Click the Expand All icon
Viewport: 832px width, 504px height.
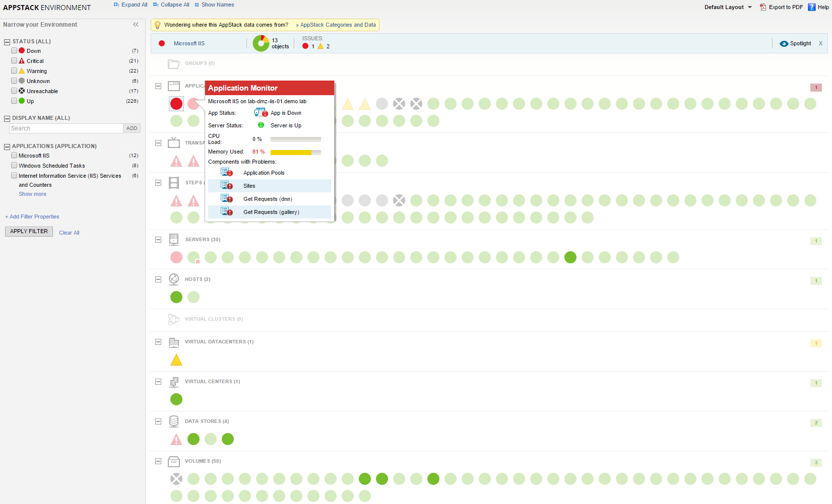coord(117,5)
